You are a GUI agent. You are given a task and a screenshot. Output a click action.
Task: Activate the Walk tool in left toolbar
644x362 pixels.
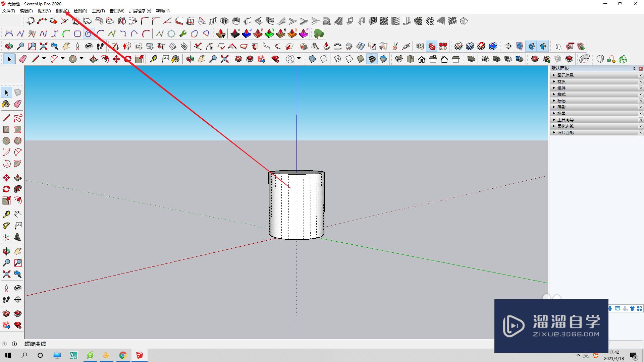coord(6,300)
